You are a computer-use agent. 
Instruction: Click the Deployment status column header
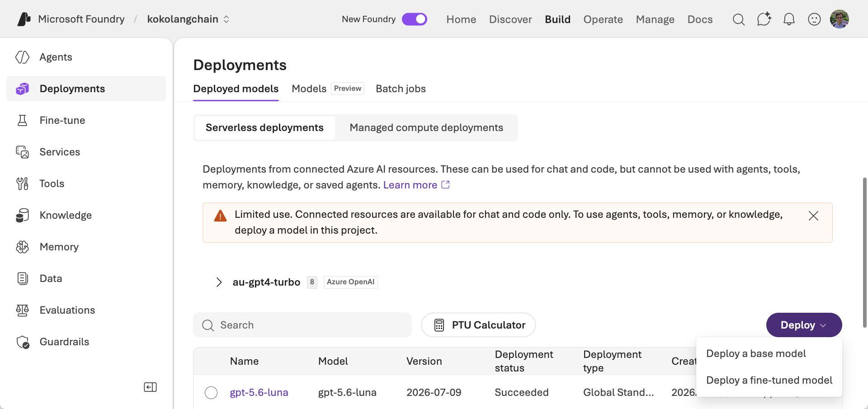tap(524, 361)
